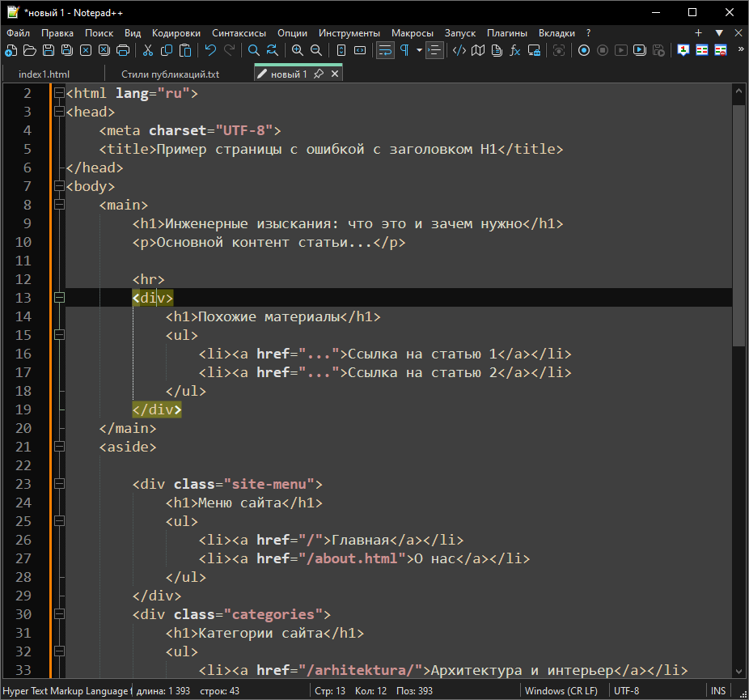The width and height of the screenshot is (749, 700).
Task: Open the Function List fx icon
Action: (514, 50)
